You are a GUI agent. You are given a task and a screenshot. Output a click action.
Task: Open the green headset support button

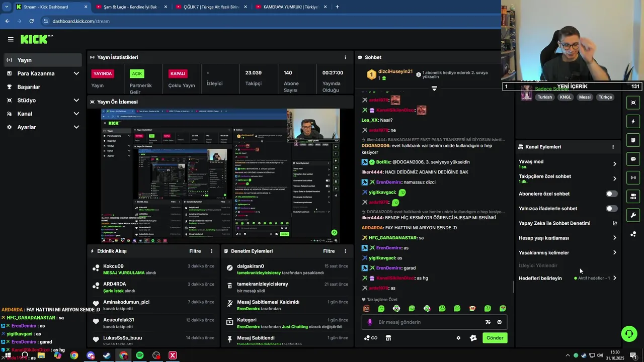pyautogui.click(x=628, y=333)
